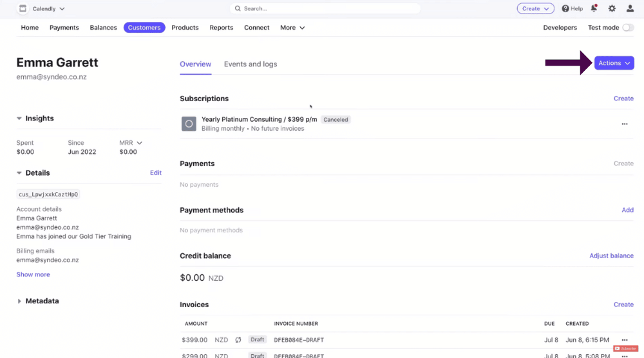Click Draft badge on $399.00 invoice
Image resolution: width=644 pixels, height=358 pixels.
click(257, 339)
